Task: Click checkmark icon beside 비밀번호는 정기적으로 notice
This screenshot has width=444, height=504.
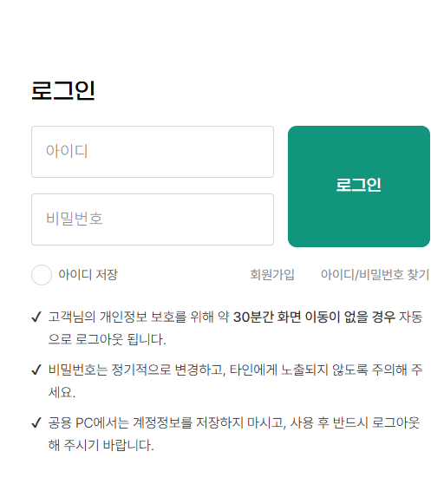Action: [x=36, y=370]
